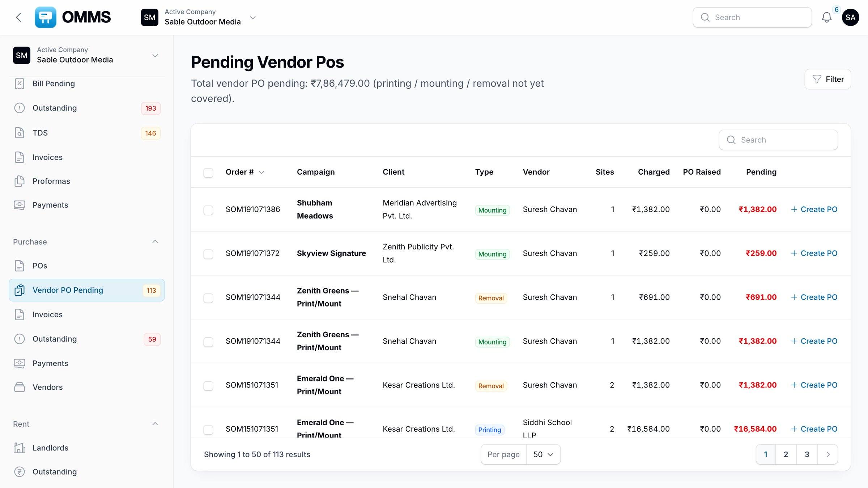Create PO for Emerald One Printing row

[814, 429]
